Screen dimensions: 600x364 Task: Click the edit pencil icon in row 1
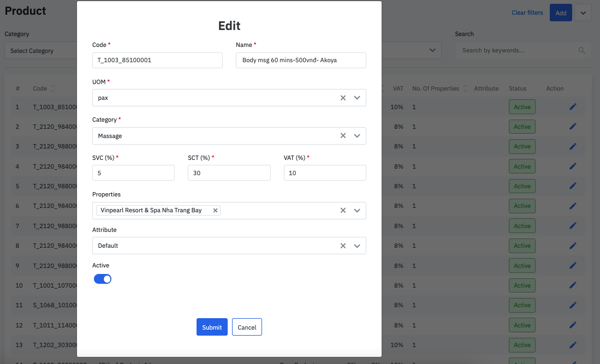[x=573, y=107]
